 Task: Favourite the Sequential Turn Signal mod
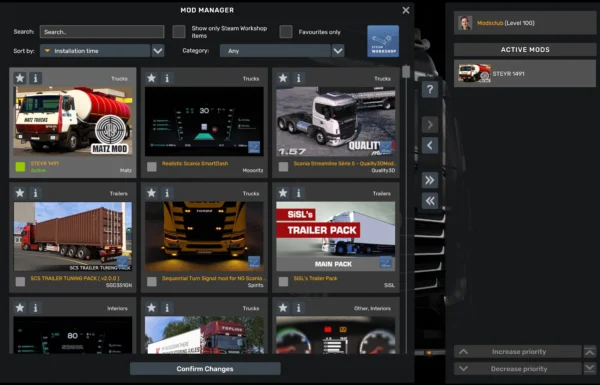coord(152,193)
